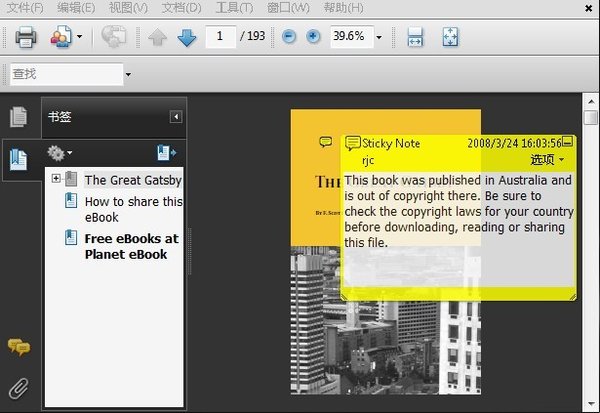Image resolution: width=600 pixels, height=413 pixels.
Task: Toggle the Pages thumbnail panel
Action: point(18,117)
